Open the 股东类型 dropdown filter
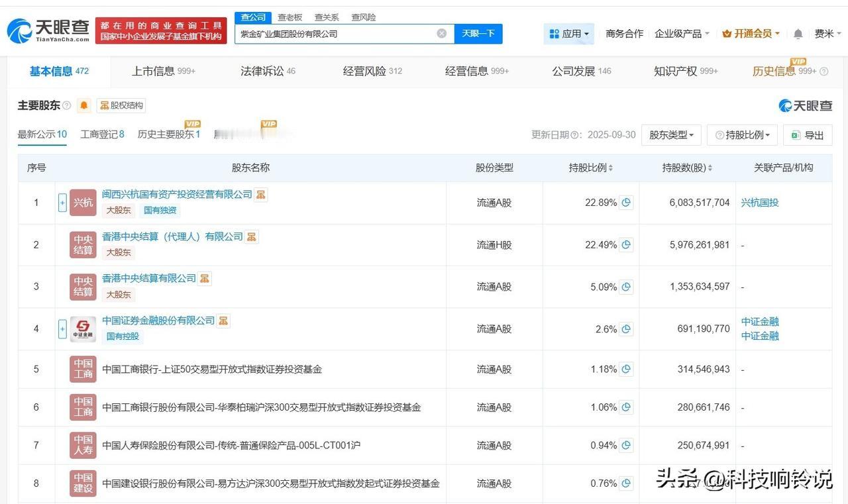 click(671, 135)
